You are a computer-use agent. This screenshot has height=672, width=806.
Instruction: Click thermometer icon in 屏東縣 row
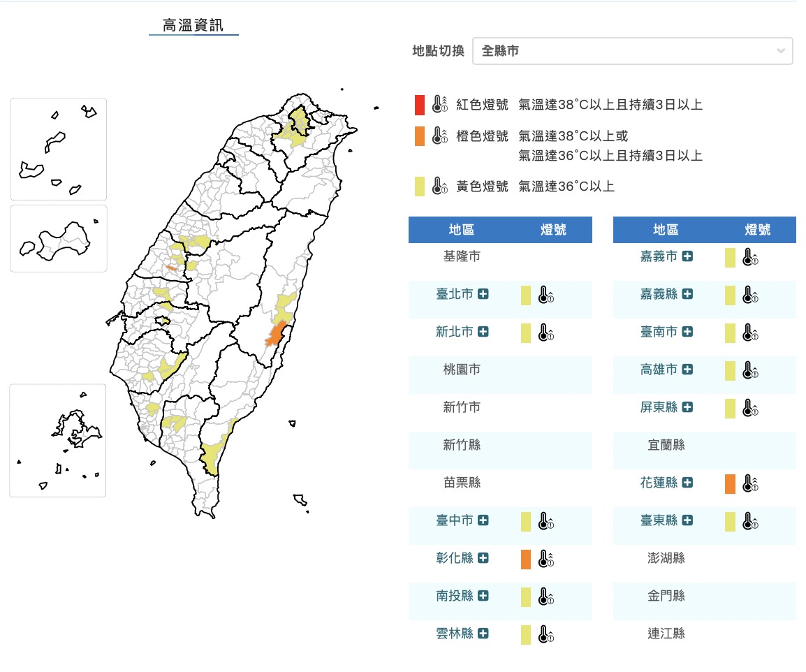(750, 408)
